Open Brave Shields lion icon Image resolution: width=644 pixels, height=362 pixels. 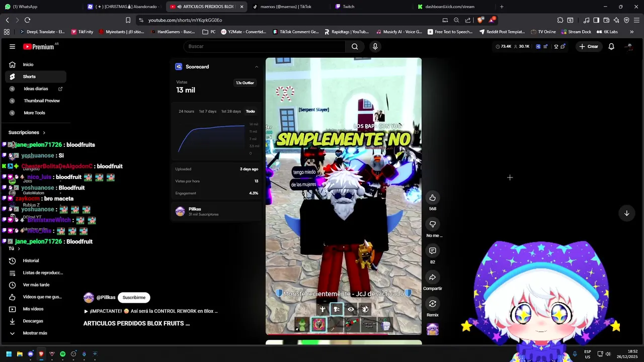pos(480,20)
